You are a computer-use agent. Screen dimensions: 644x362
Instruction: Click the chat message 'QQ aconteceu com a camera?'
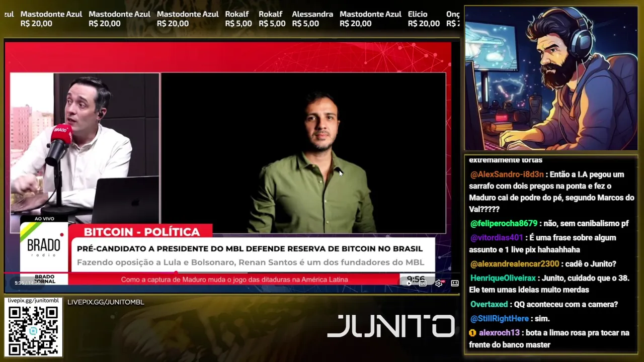point(566,304)
